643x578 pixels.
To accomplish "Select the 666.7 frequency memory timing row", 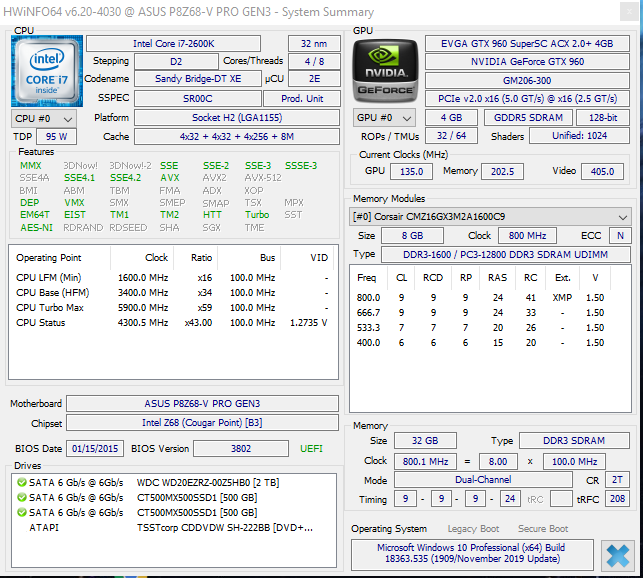I will (490, 313).
